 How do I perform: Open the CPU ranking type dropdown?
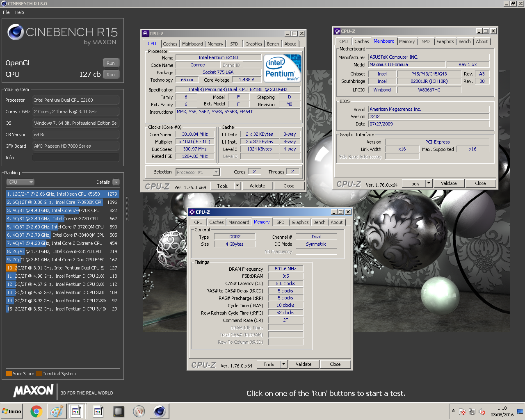pyautogui.click(x=20, y=182)
